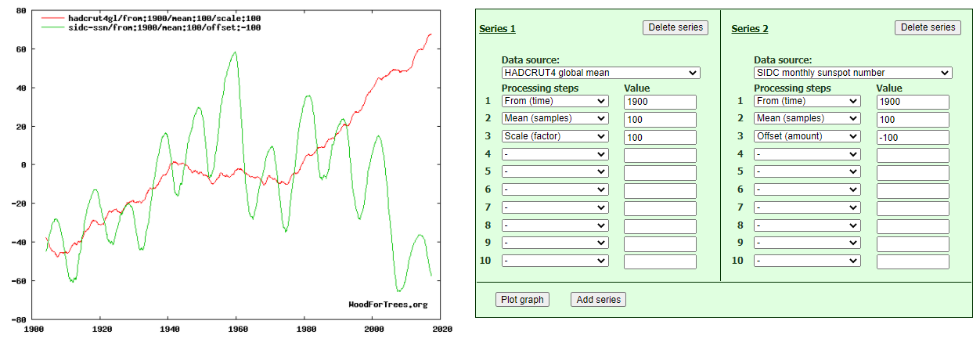Click the WoodForTrees.org graph watermark
Viewport: 980px width, 346px height.
tap(387, 305)
